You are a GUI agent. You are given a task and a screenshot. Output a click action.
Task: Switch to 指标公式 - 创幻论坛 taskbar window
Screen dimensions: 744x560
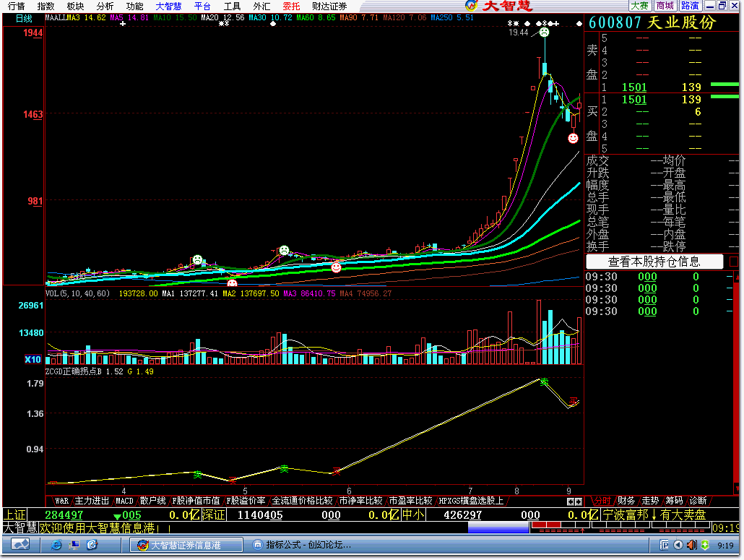pyautogui.click(x=303, y=546)
